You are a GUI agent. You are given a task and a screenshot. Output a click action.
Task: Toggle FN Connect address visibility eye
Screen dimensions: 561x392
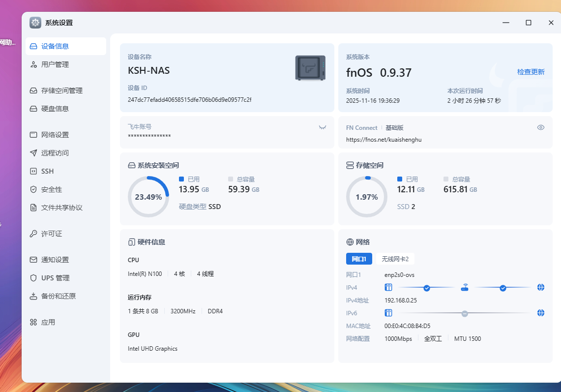(541, 127)
